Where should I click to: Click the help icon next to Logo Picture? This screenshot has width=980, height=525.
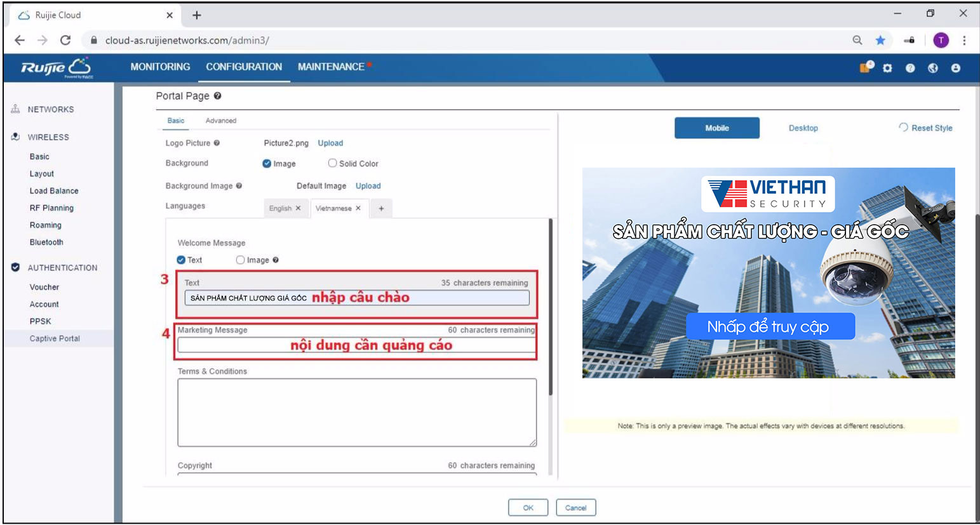[x=217, y=143]
